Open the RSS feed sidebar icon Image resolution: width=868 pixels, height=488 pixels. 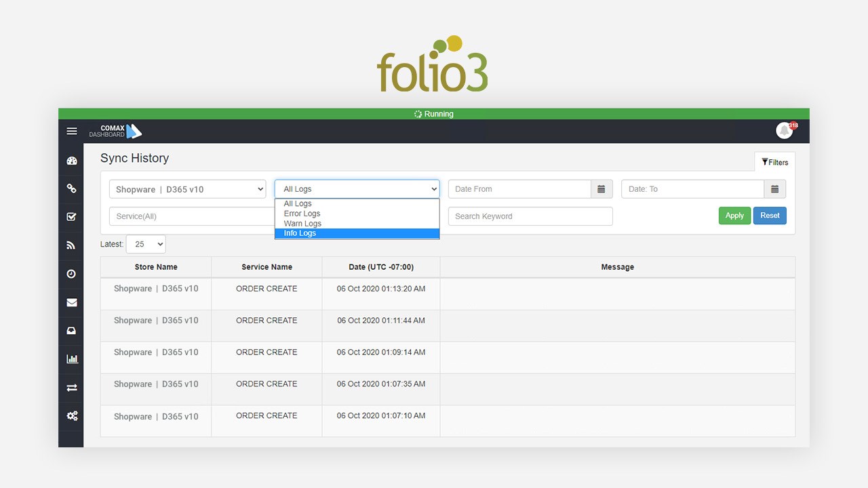72,245
